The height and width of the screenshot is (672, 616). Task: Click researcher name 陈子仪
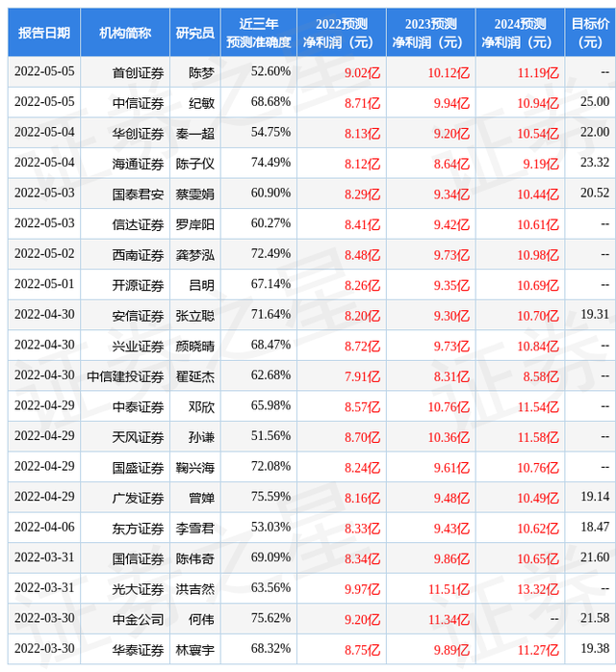tap(195, 164)
